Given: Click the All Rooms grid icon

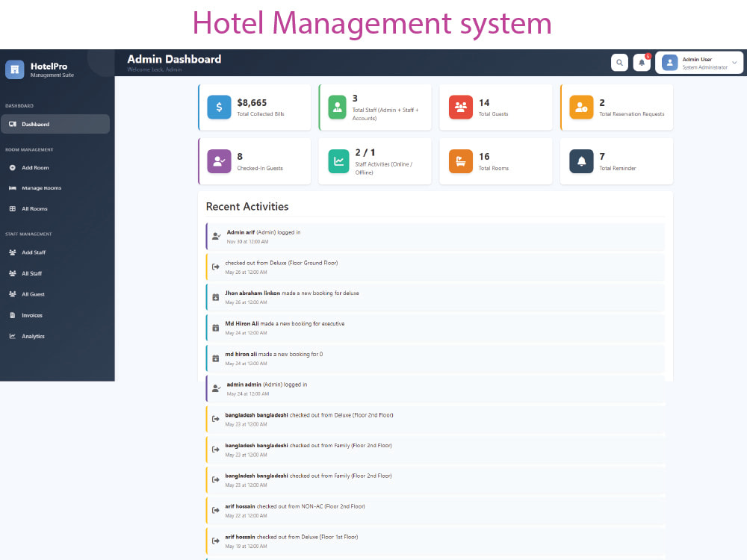Looking at the screenshot, I should (13, 208).
